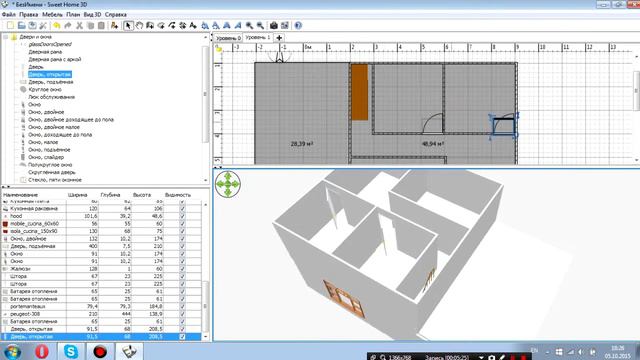Screen dimensions: 640x360
Task: Click the Redo arrow icon
Action: pos(68,25)
